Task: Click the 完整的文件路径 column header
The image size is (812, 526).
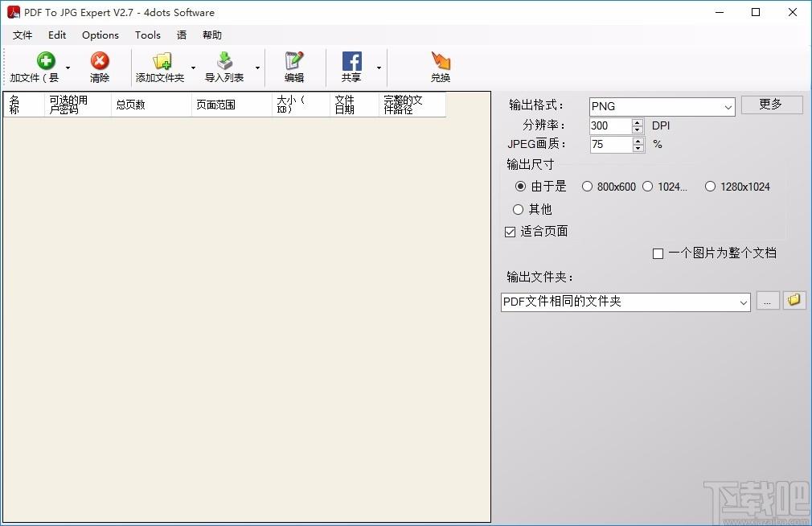Action: point(412,105)
